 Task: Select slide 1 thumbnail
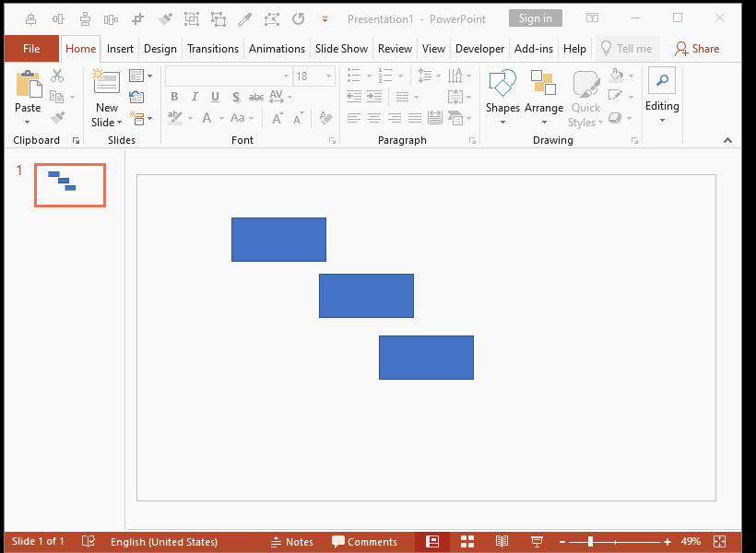click(x=70, y=185)
